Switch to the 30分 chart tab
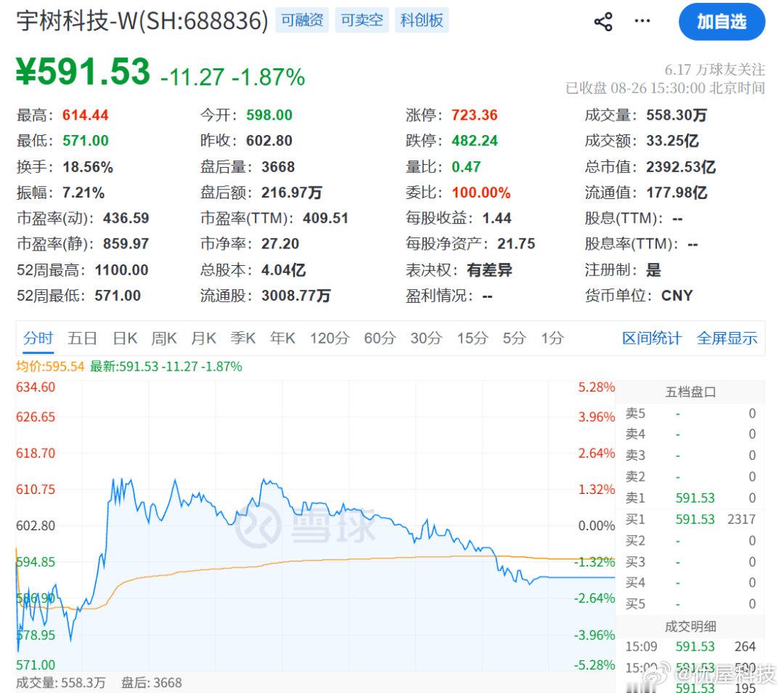784x693 pixels. (x=426, y=339)
